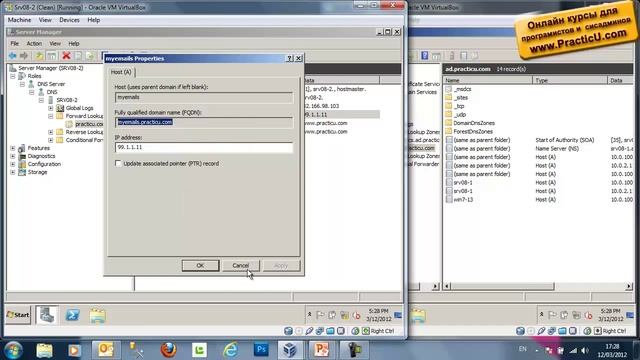Click the EN language indicator in host tray
Screen dimensions: 640x360
(x=522, y=349)
